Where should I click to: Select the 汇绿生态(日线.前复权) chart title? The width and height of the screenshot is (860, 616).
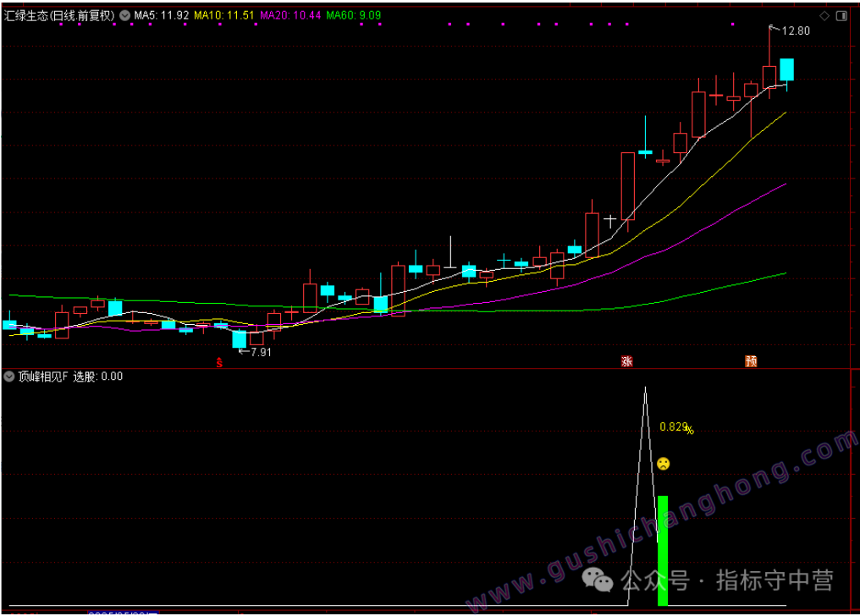(x=59, y=15)
